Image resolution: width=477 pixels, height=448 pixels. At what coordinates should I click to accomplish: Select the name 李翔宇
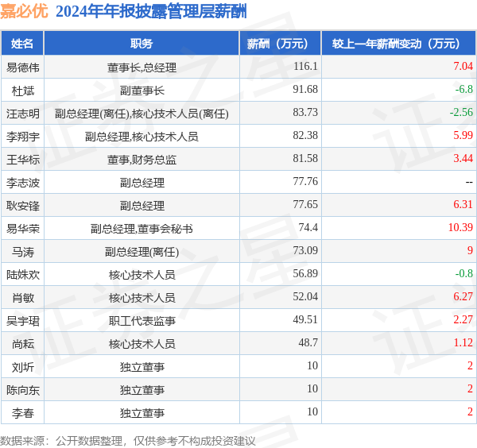point(23,137)
